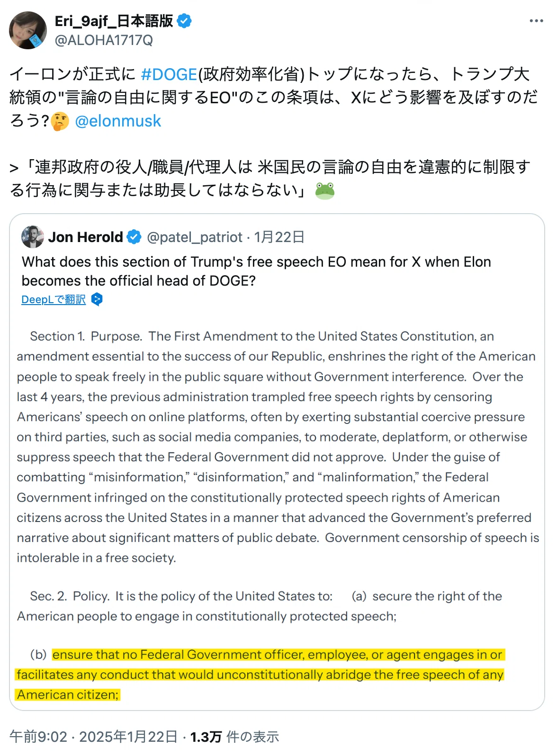Click the DeepL logo icon
This screenshot has height=756, width=557.
pyautogui.click(x=97, y=299)
